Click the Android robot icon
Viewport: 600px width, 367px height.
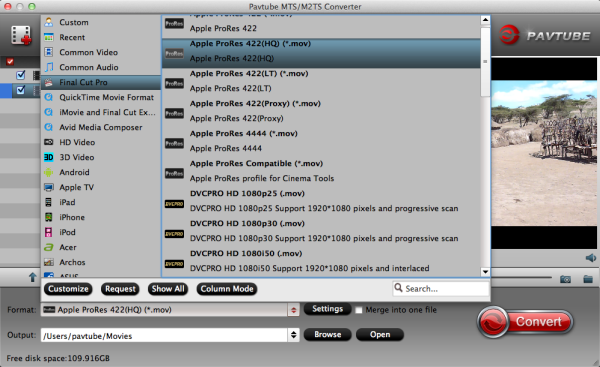(x=49, y=172)
